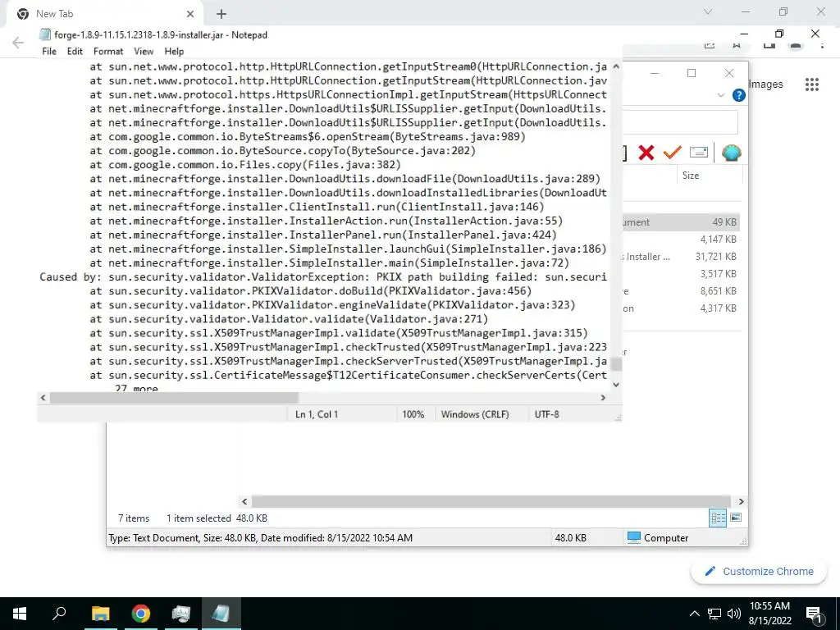Open Windows taskbar search
Screen dimensions: 840x630
click(59, 614)
